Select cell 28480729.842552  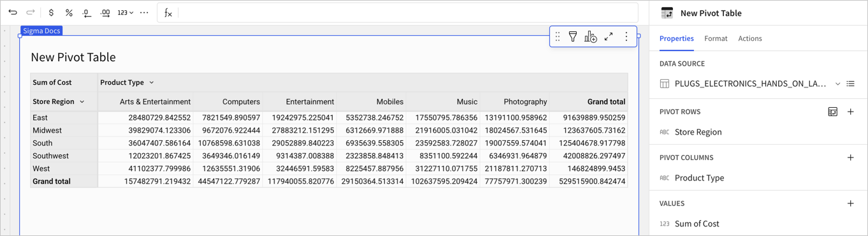146,117
